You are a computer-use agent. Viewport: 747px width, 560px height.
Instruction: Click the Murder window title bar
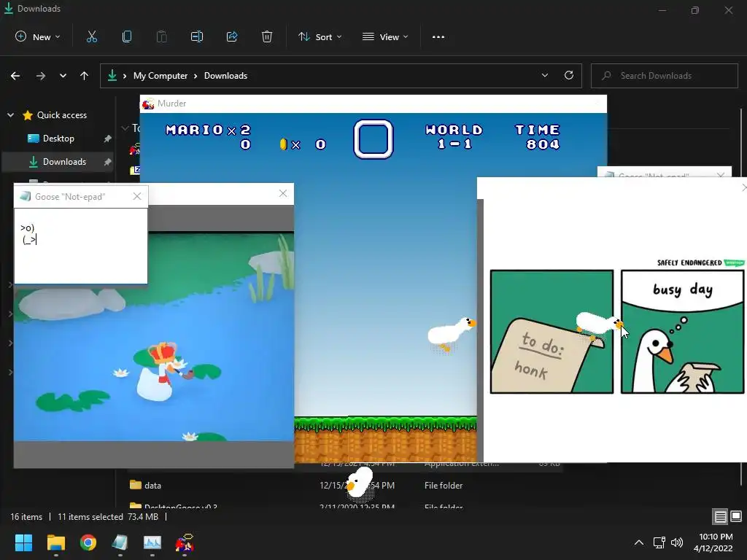[x=373, y=104]
